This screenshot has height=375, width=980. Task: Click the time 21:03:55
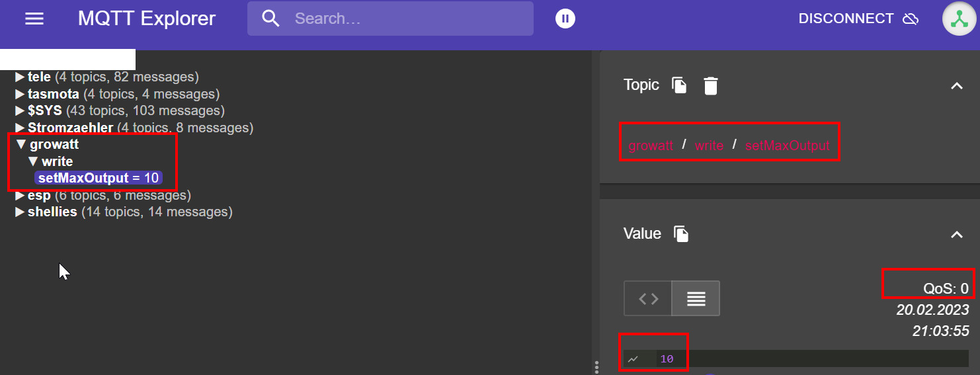point(941,331)
